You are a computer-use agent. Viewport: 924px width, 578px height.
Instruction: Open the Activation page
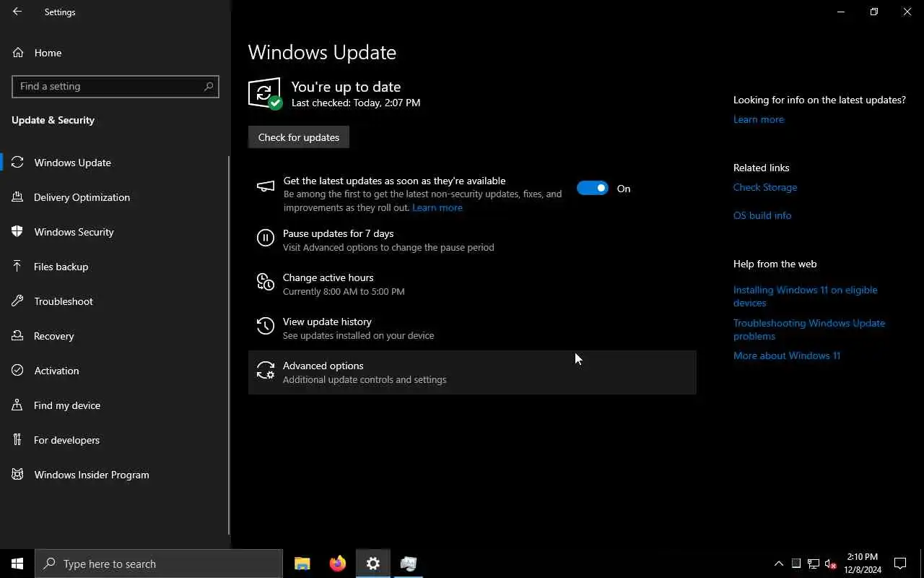(x=115, y=371)
